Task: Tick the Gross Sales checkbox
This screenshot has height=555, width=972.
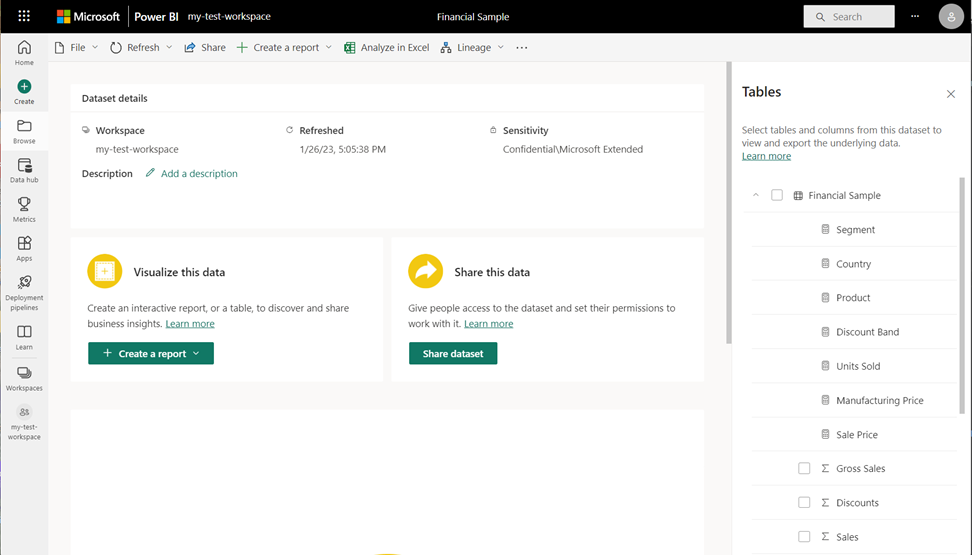Action: coord(804,469)
